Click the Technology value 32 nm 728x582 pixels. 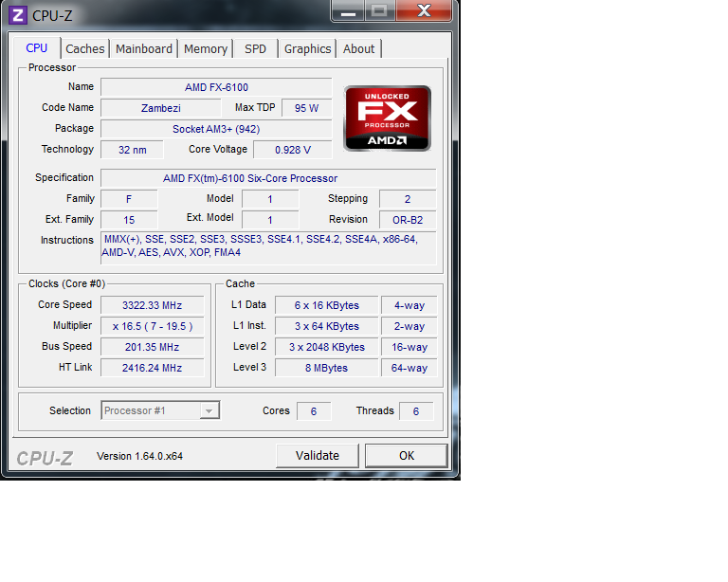coord(133,150)
